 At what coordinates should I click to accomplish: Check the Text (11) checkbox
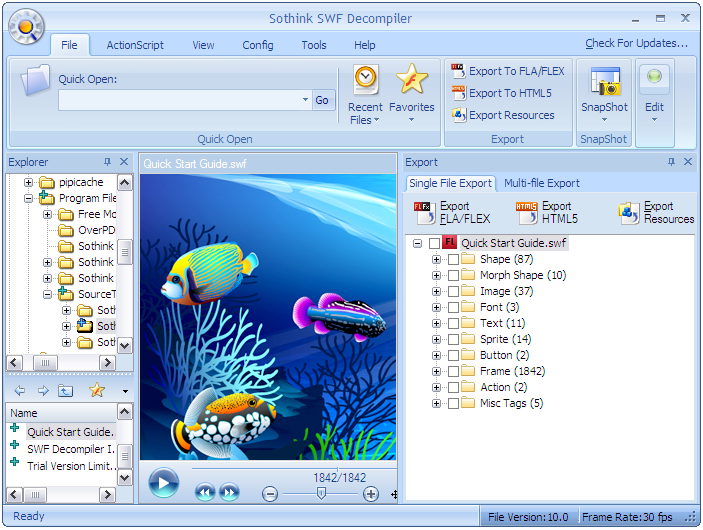pyautogui.click(x=453, y=323)
